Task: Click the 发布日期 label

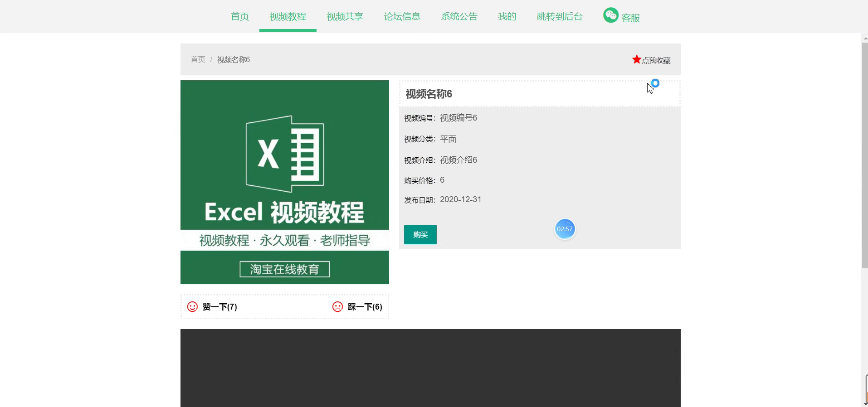Action: tap(419, 200)
